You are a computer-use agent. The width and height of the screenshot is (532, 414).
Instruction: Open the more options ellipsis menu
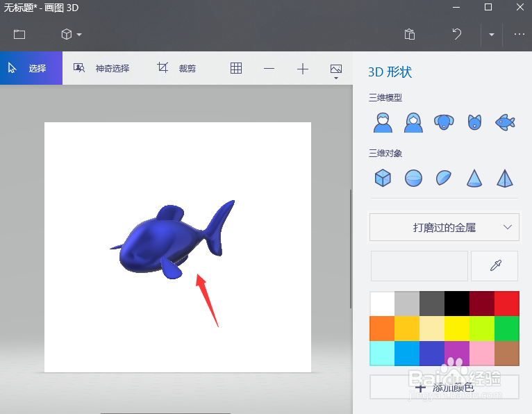coord(519,34)
